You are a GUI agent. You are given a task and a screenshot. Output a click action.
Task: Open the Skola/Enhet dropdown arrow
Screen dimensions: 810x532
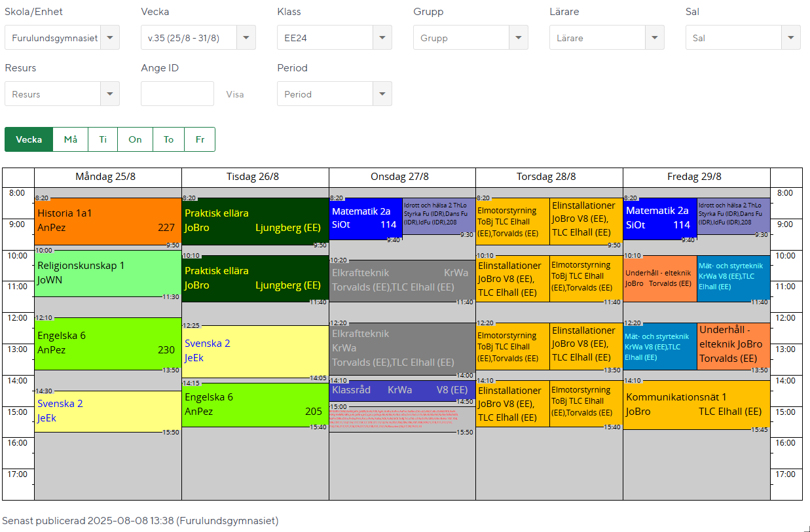(x=110, y=38)
